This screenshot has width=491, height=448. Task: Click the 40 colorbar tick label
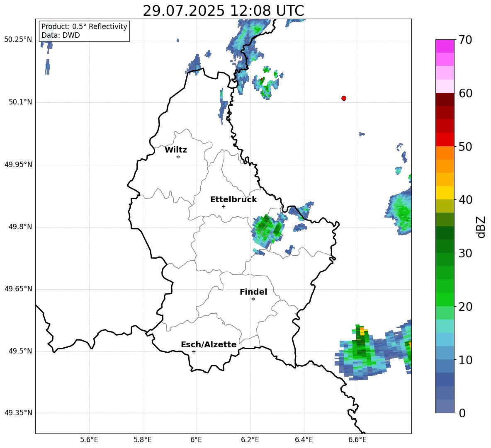(x=465, y=200)
